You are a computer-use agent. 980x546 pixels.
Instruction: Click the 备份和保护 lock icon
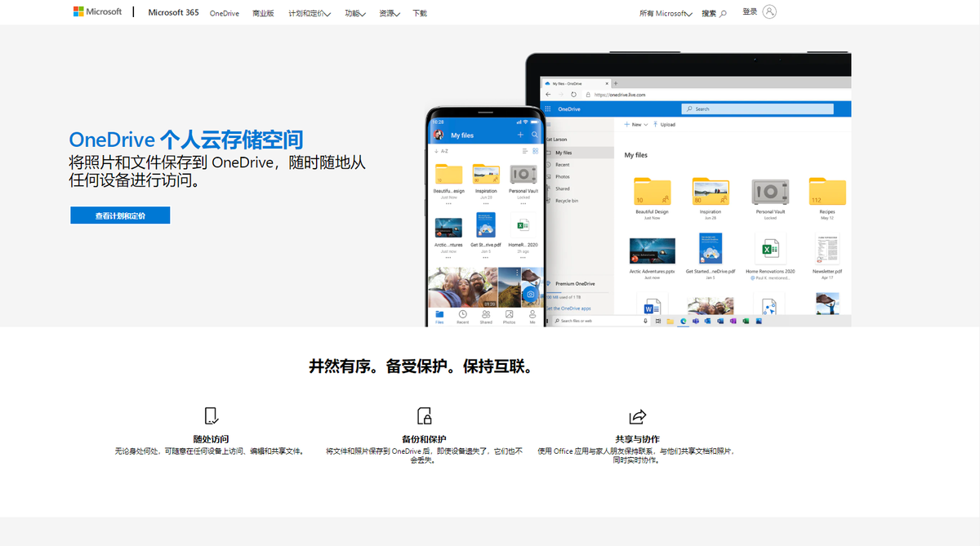424,415
